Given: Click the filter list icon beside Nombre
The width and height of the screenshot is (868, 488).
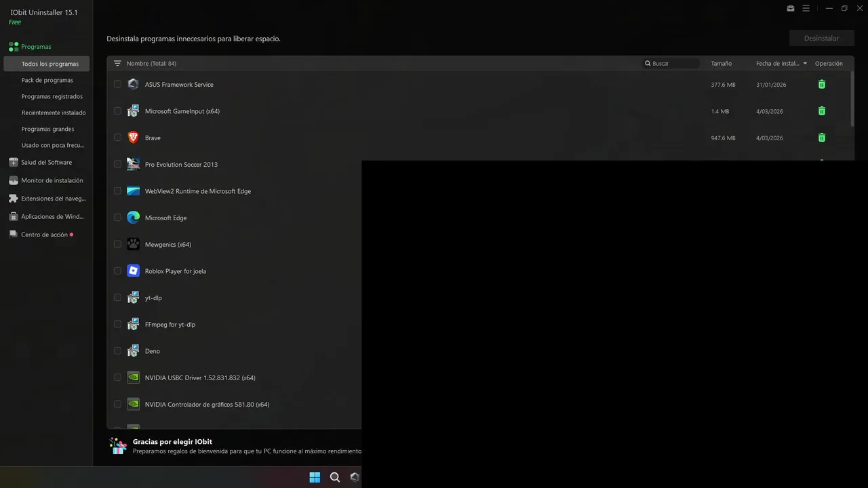Looking at the screenshot, I should [x=117, y=63].
